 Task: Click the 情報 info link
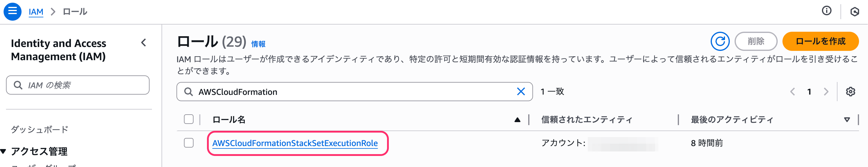tap(258, 44)
